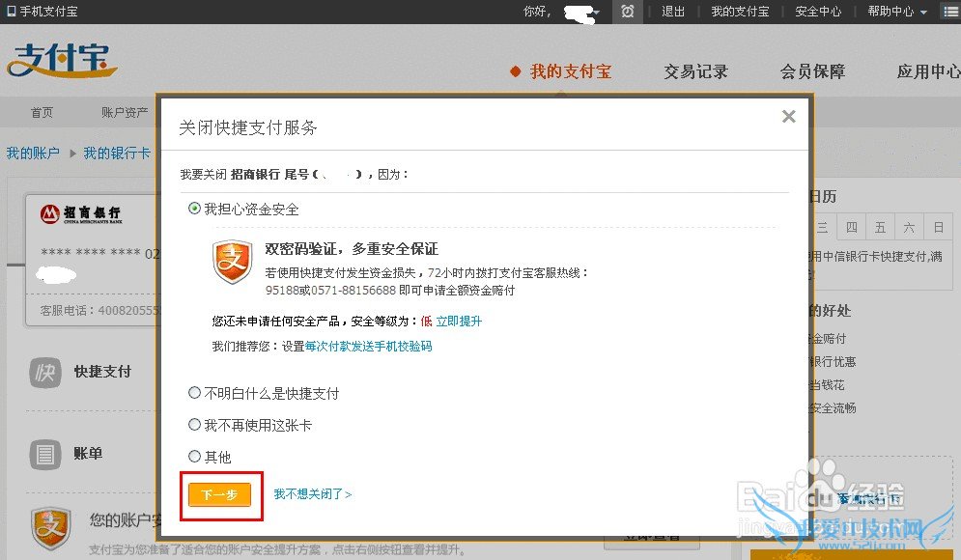This screenshot has height=560, width=961.
Task: Go to 我的银行卡 breadcrumb
Action: point(117,153)
